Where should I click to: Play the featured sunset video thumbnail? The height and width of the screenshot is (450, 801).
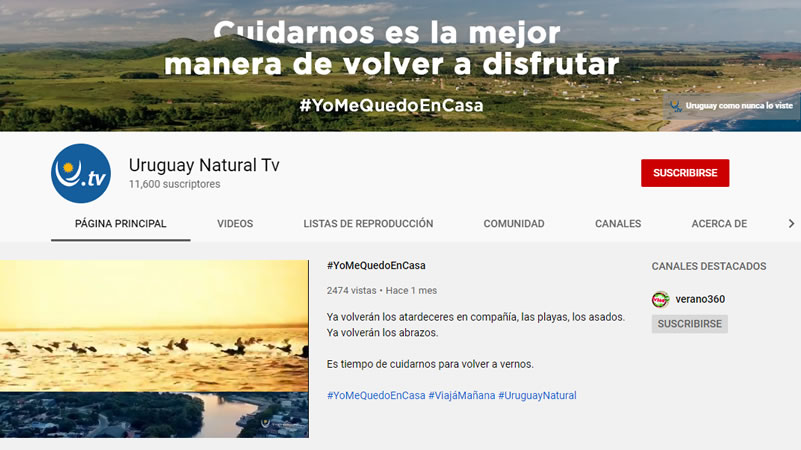pyautogui.click(x=154, y=349)
